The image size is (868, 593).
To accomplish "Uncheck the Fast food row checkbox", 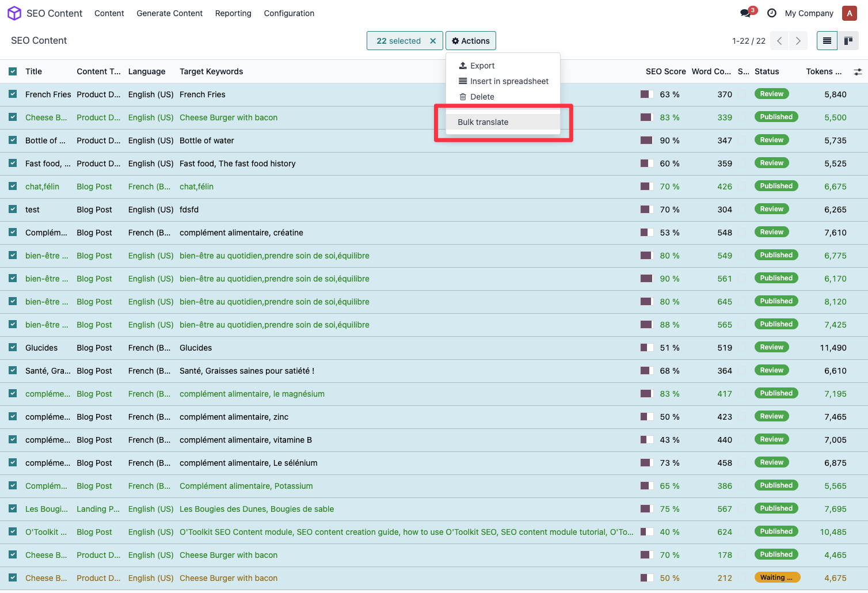I will (x=13, y=164).
